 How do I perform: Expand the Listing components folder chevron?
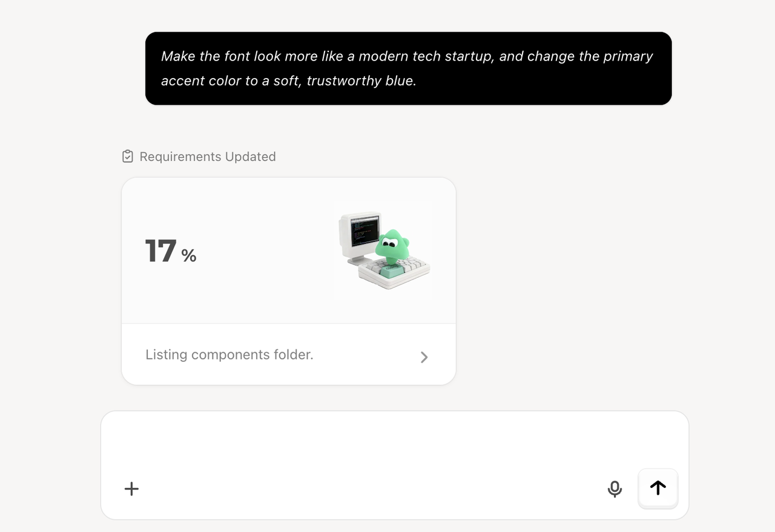[424, 357]
